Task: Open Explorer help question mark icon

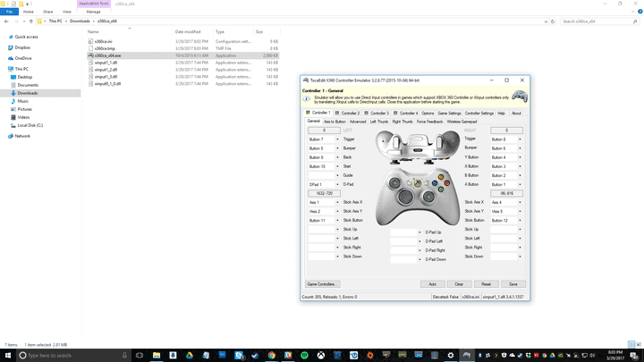Action: [640, 12]
